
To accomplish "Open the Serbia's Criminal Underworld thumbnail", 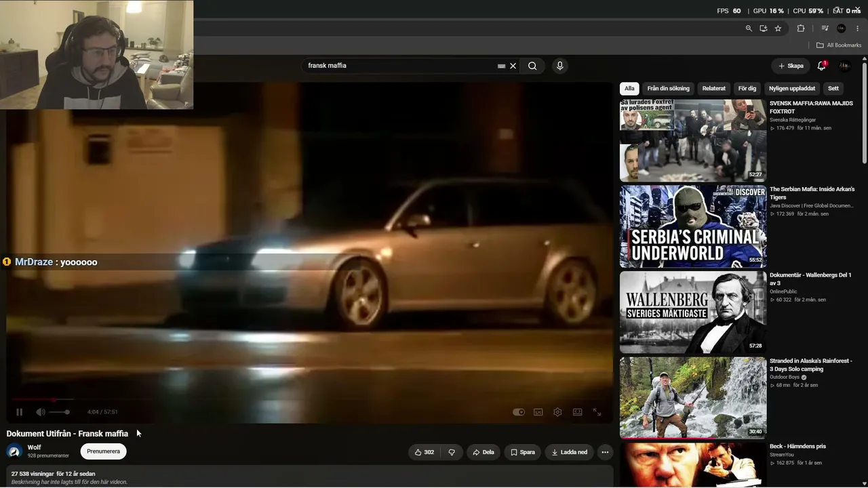I will tap(693, 226).
